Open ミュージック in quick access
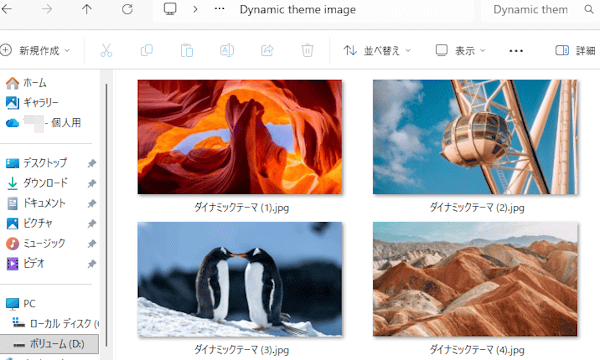Viewport: 600px width, 360px height. click(x=36, y=243)
